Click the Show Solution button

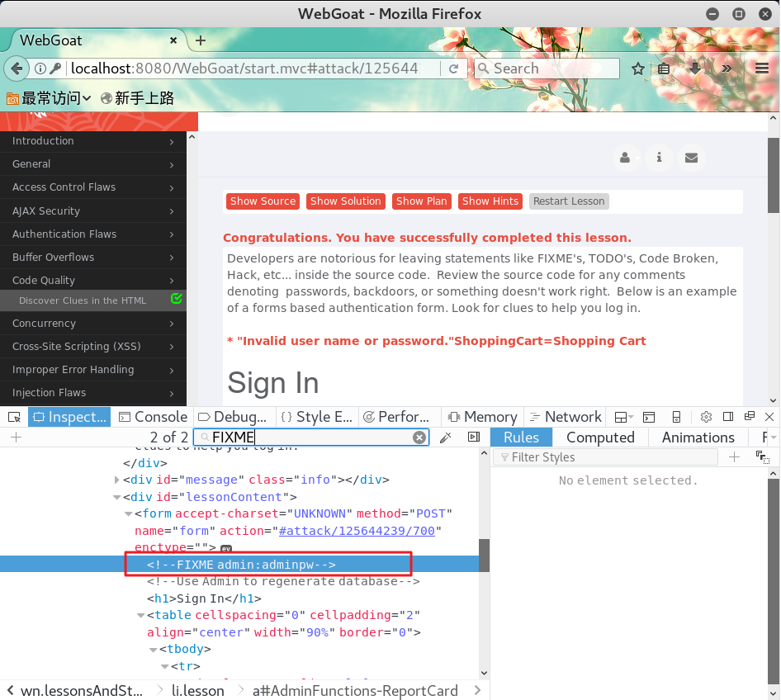[x=346, y=201]
